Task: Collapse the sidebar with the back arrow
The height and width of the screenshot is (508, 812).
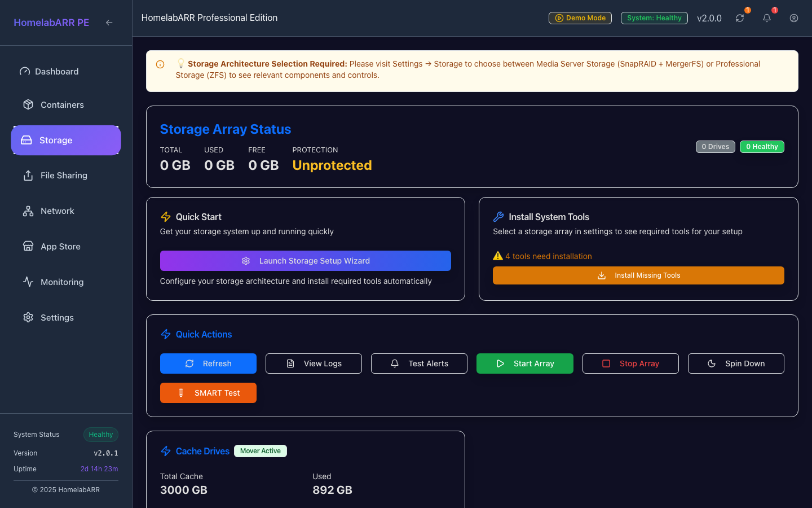Action: point(109,23)
